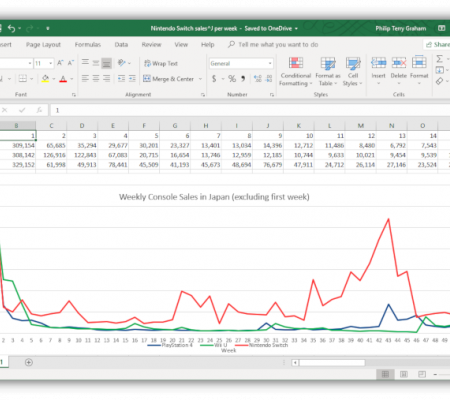450x400 pixels.
Task: Open the Help tab
Action: click(207, 45)
